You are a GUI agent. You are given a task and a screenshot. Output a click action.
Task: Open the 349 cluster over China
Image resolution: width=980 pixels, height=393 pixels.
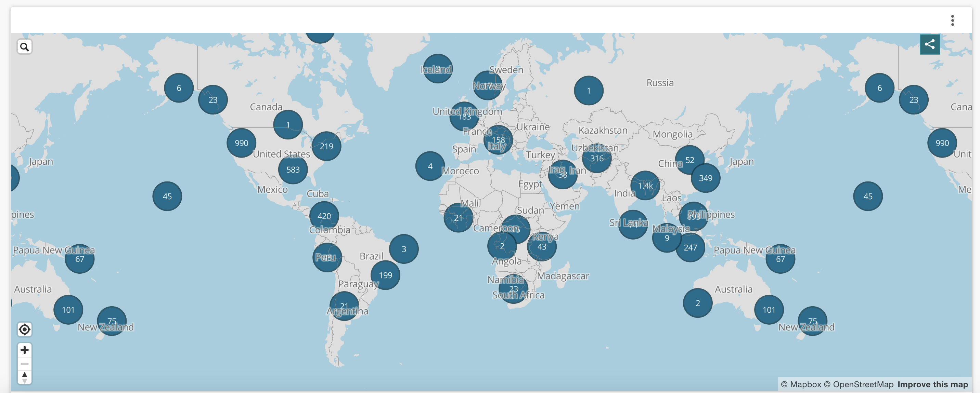[x=706, y=177]
